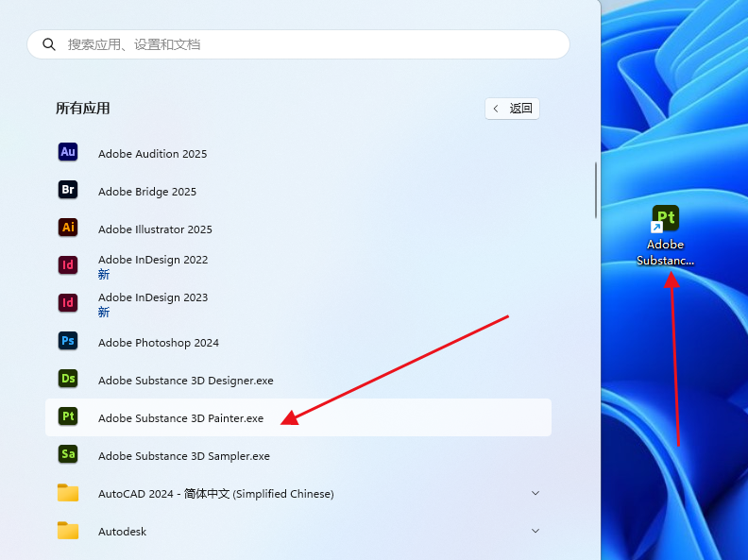Click the AutoCAD 2024 folder icon
748x560 pixels.
click(x=68, y=493)
